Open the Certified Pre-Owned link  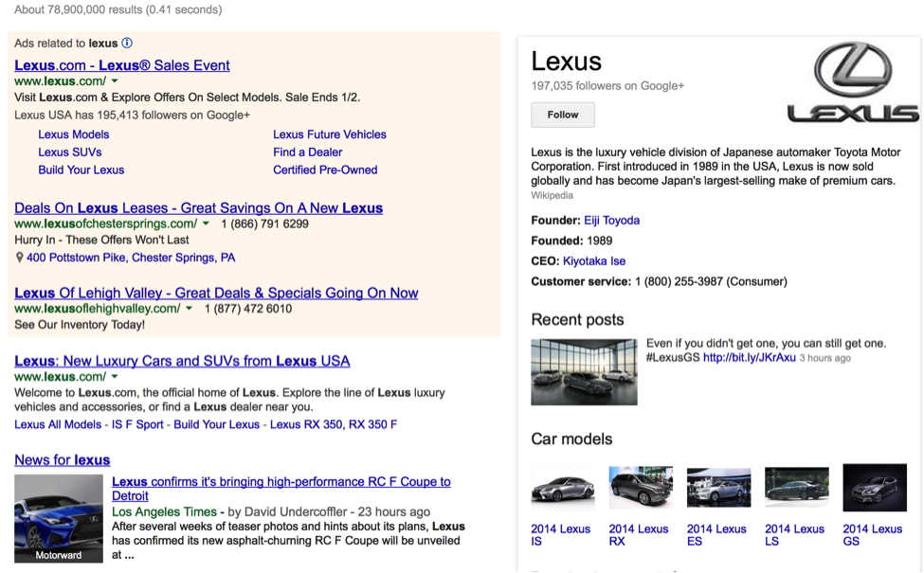325,170
